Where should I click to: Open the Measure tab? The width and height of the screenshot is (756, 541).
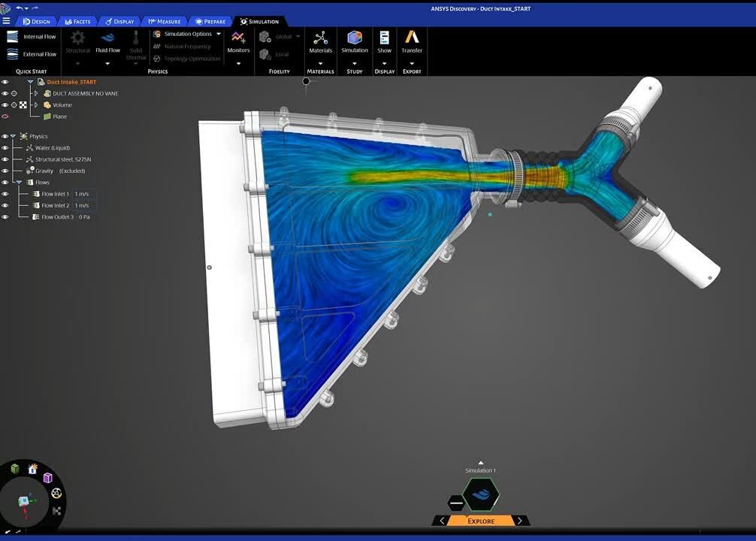tap(164, 21)
